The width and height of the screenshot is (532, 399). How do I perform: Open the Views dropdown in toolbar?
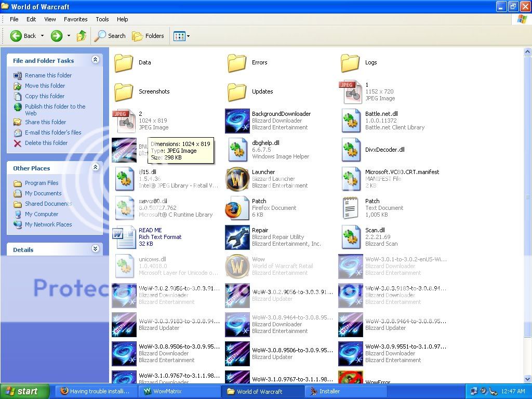click(181, 36)
